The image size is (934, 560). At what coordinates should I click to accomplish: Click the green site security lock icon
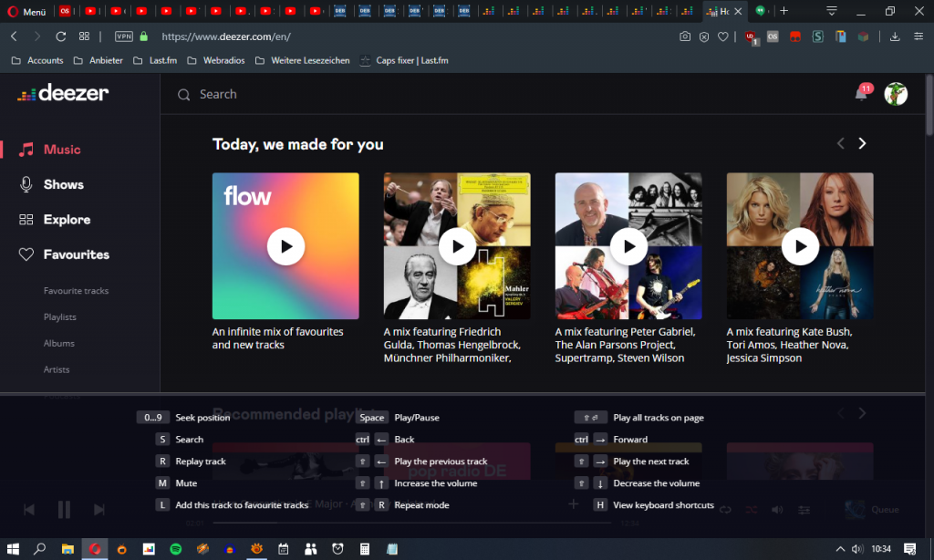tap(143, 36)
